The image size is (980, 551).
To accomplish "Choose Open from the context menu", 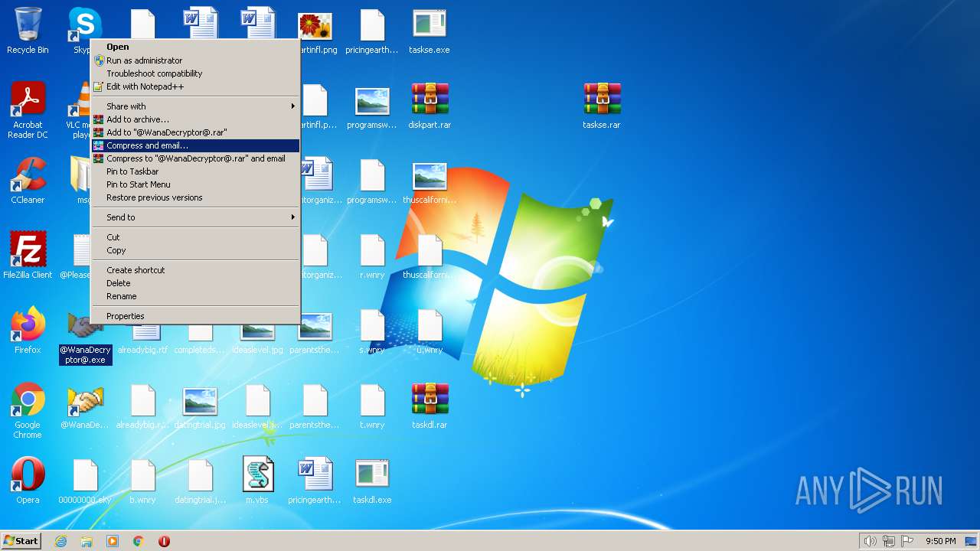I will click(x=195, y=47).
